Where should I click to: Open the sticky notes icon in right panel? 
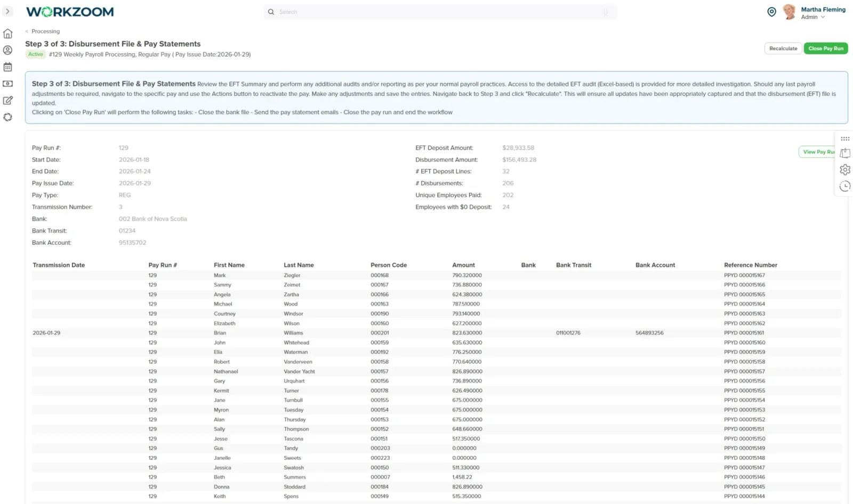click(845, 153)
